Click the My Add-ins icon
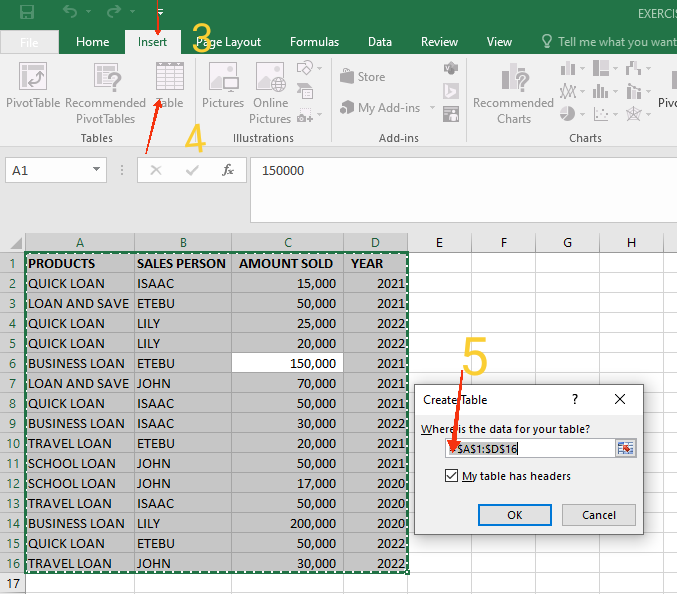677x594 pixels. 347,107
